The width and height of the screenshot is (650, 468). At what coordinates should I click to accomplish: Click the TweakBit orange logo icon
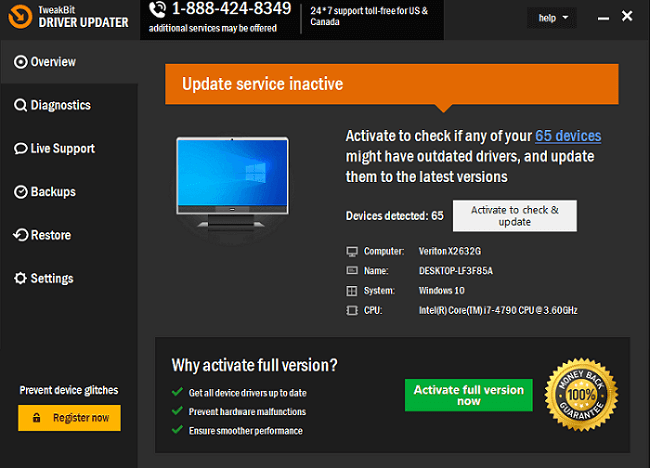pos(20,17)
